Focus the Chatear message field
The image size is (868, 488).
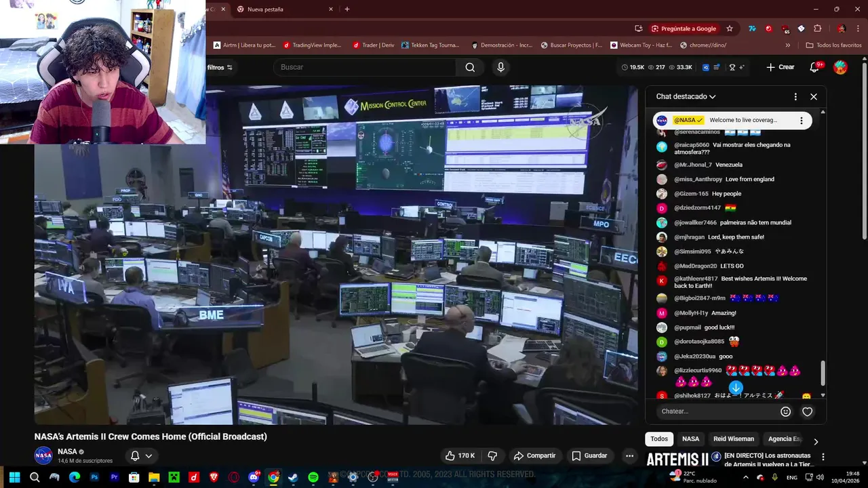tap(716, 411)
